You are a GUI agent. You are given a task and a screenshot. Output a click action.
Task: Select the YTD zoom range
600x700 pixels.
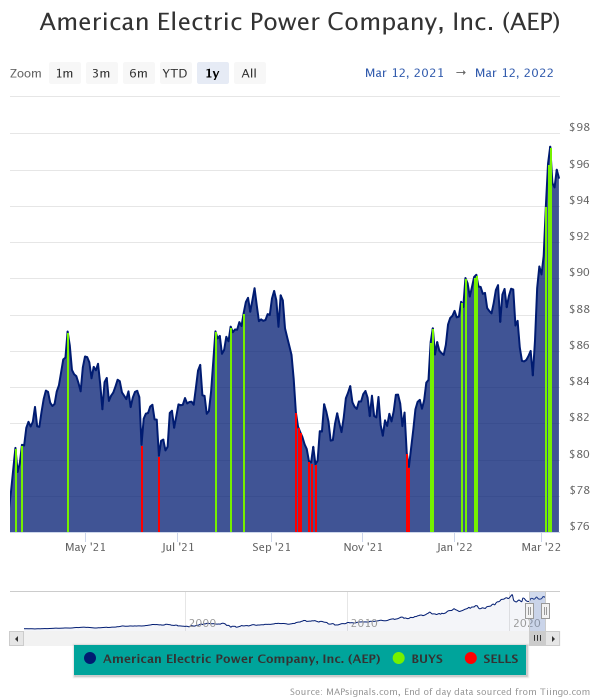(x=175, y=73)
